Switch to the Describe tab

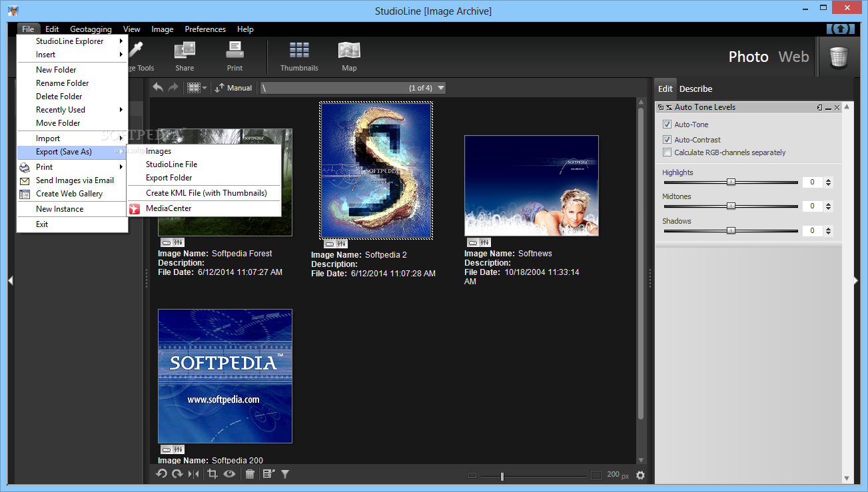click(x=695, y=89)
